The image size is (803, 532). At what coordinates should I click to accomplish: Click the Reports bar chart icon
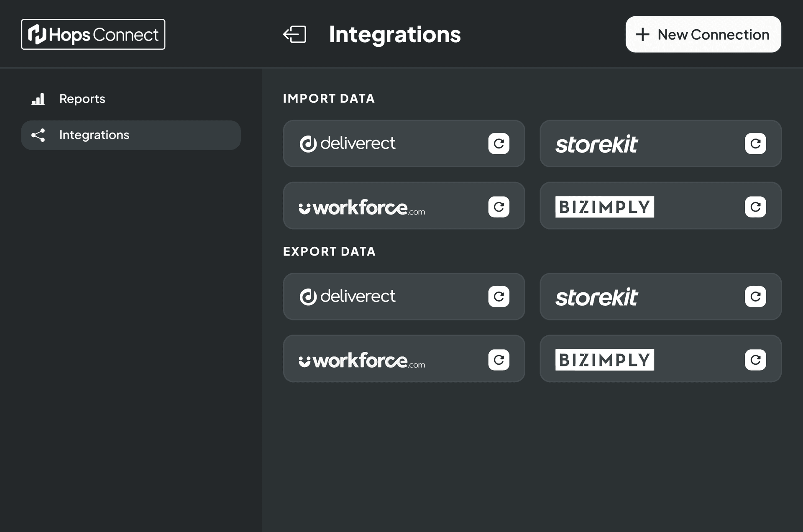(38, 99)
